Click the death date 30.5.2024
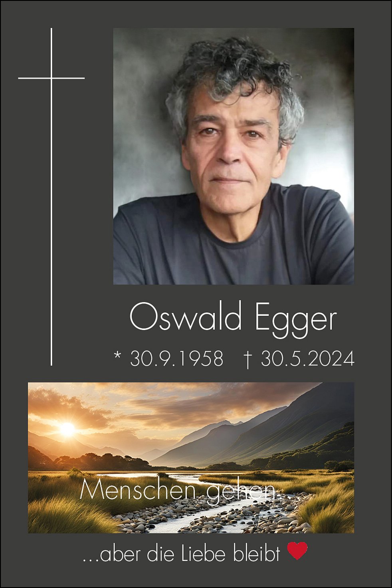 tap(307, 358)
